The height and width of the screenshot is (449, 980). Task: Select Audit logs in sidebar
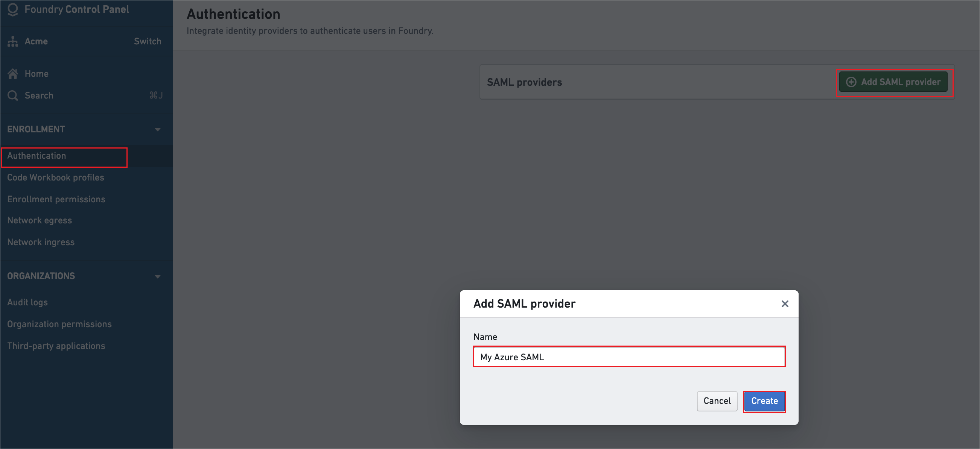click(x=27, y=302)
